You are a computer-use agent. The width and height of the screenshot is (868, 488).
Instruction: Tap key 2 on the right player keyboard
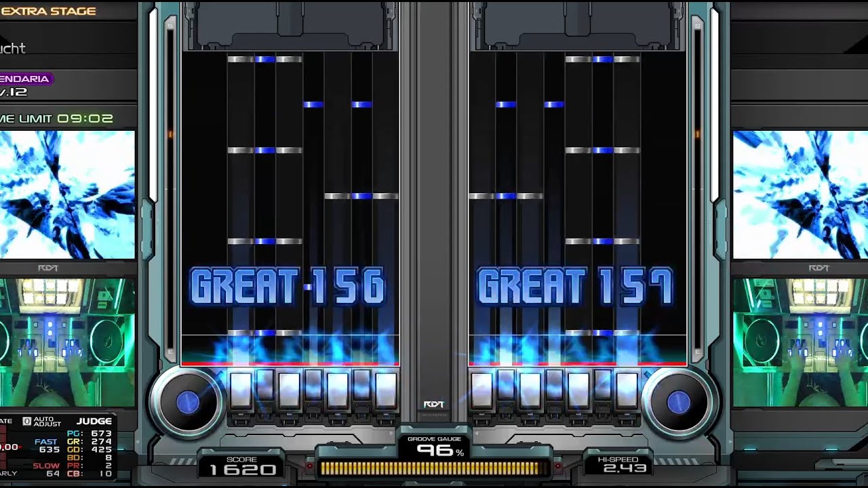point(507,385)
